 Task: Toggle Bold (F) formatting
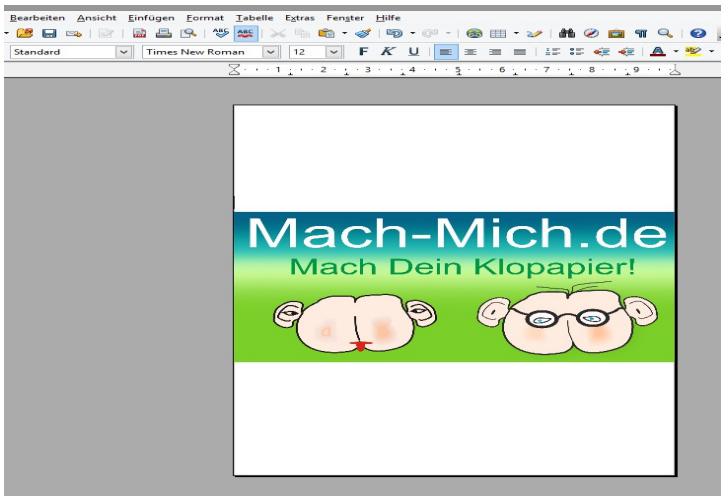pos(363,52)
